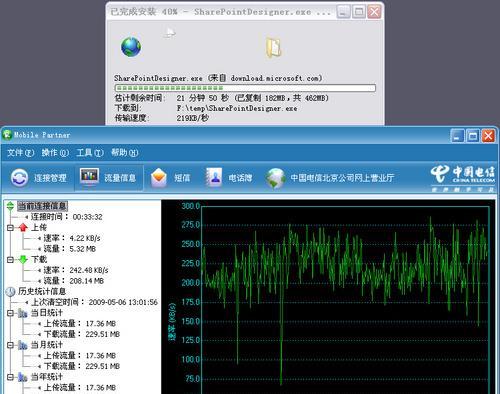Minimize the Mobile Partner window
The width and height of the screenshot is (500, 394).
(457, 136)
